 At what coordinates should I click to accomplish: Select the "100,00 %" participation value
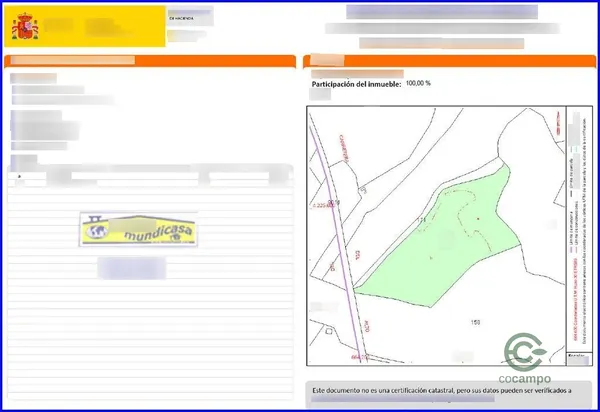(x=418, y=83)
